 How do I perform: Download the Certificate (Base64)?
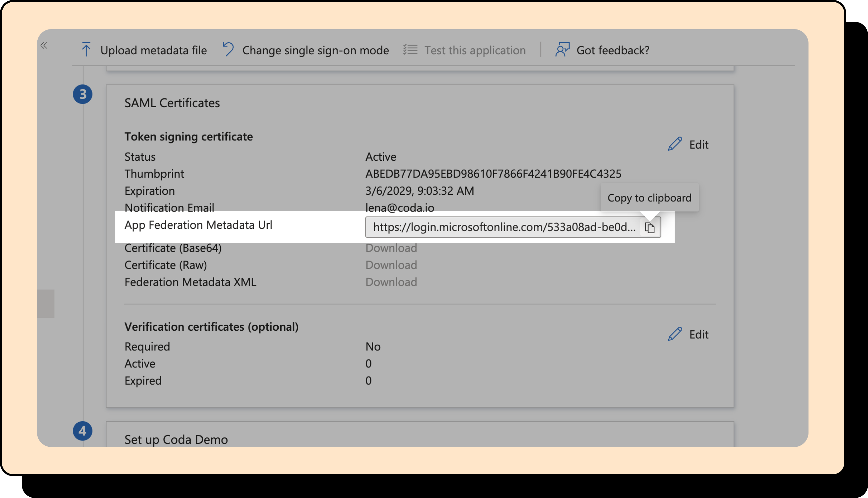click(x=391, y=248)
